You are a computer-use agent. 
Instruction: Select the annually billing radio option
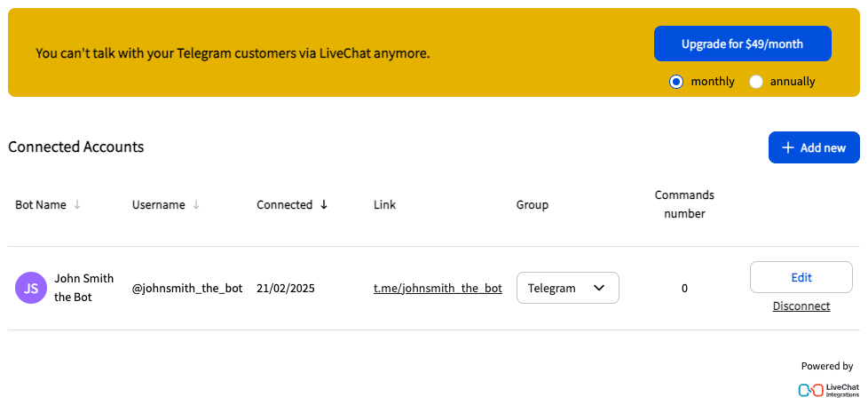coord(756,82)
